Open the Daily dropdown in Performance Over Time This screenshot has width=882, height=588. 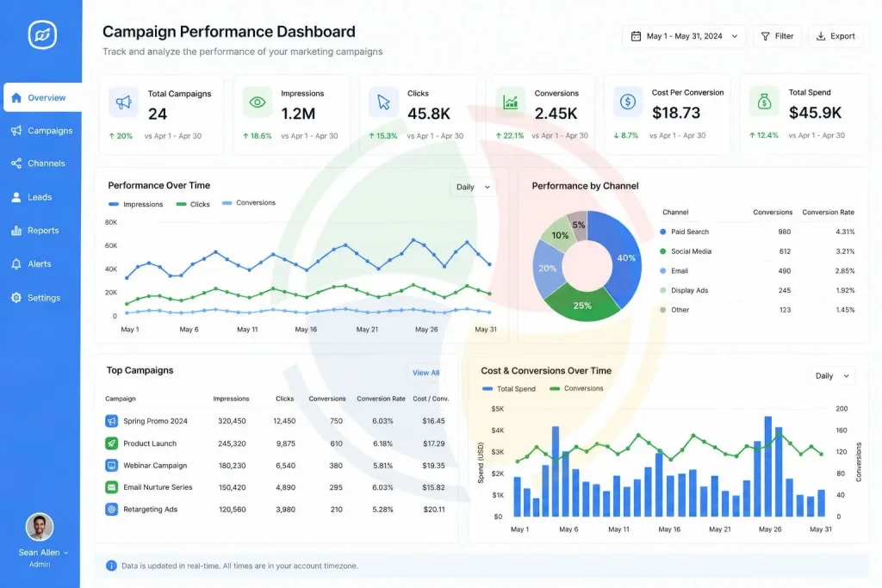pos(473,187)
